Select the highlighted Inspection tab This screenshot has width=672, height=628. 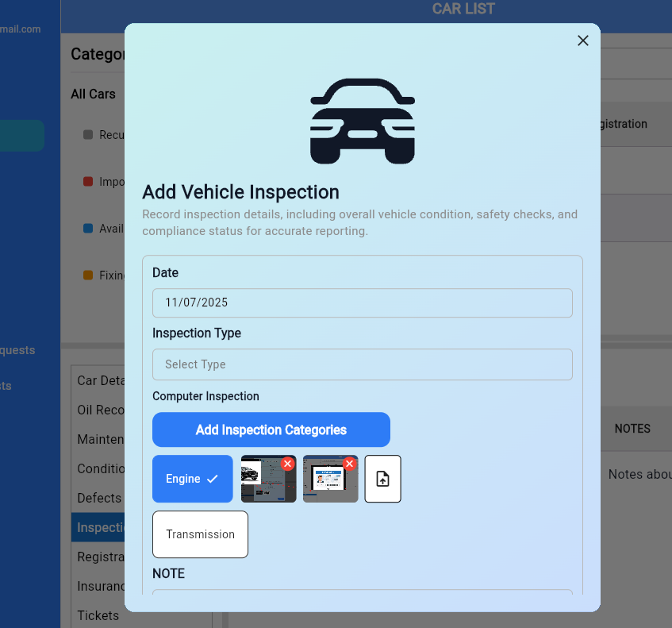pos(98,527)
